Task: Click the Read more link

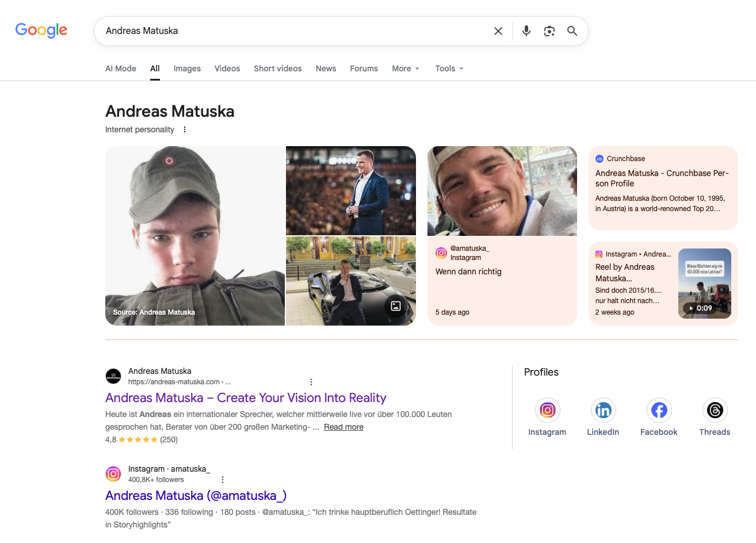Action: tap(343, 427)
